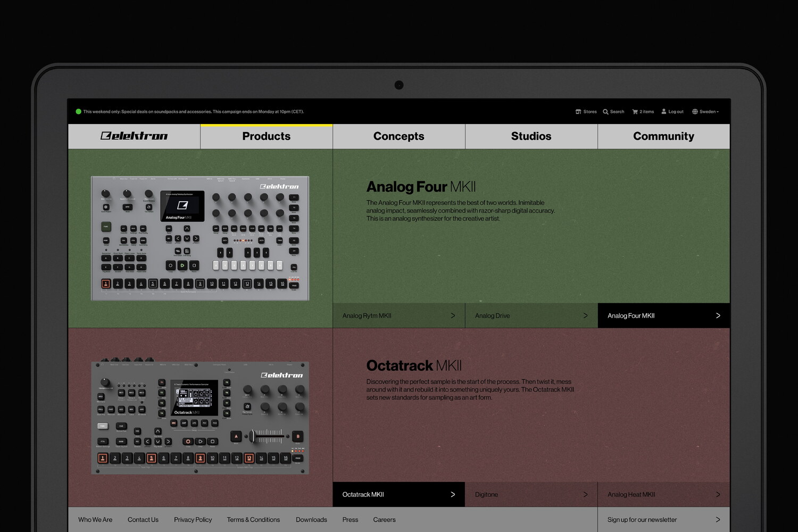Viewport: 798px width, 532px height.
Task: Click the Stores link text
Action: pyautogui.click(x=590, y=112)
